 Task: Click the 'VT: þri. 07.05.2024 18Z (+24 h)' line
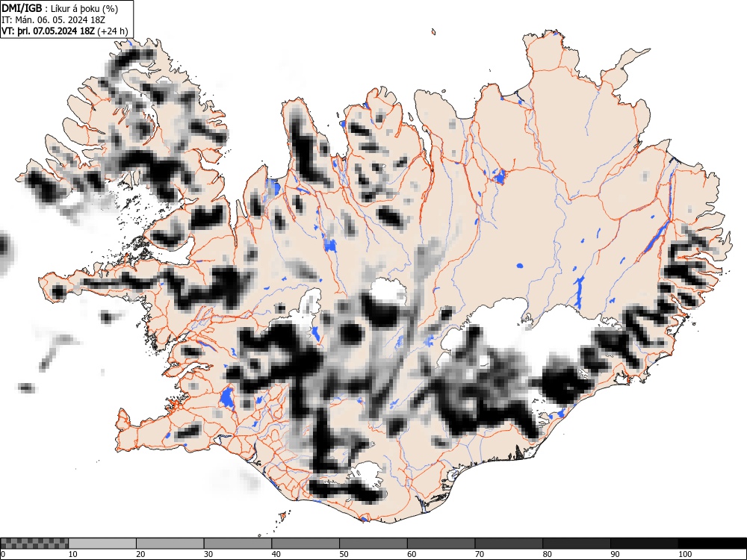pyautogui.click(x=65, y=31)
